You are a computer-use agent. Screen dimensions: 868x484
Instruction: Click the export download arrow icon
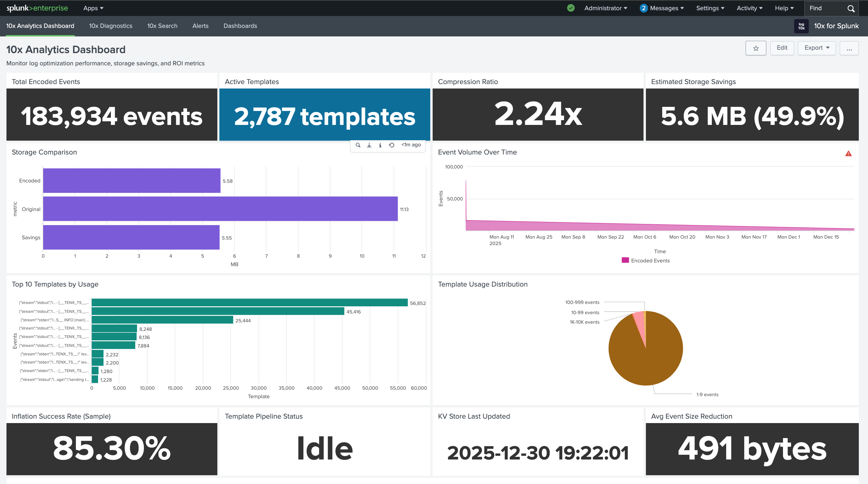click(369, 145)
